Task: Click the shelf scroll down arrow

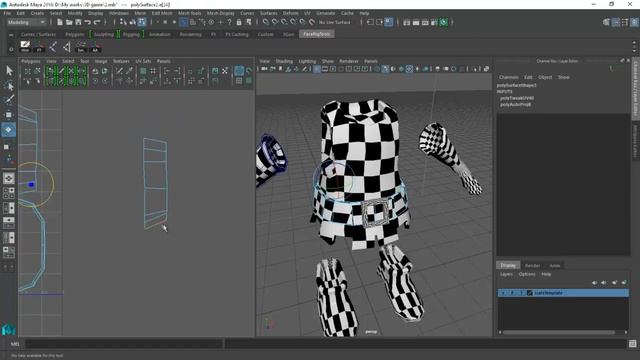Action: [x=634, y=51]
